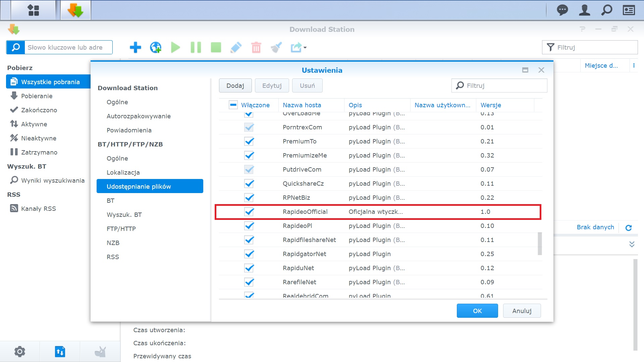Toggle PutdriveCom enabled checkbox

coord(249,170)
